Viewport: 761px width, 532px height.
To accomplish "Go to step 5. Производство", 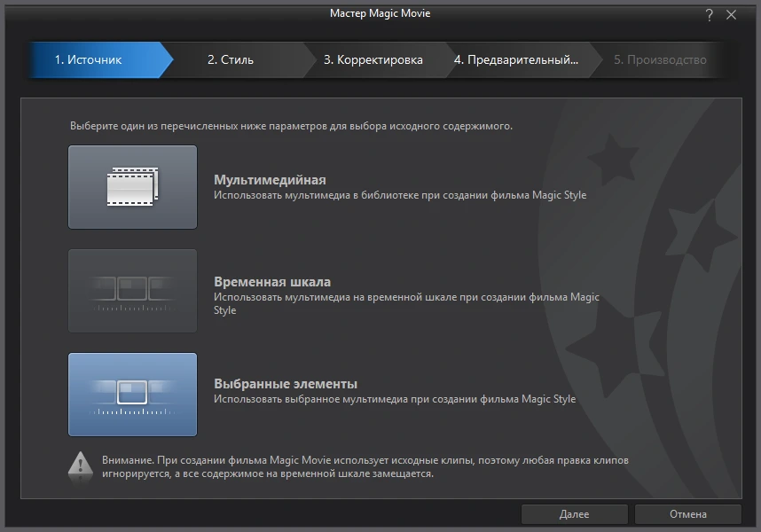I will (x=660, y=59).
